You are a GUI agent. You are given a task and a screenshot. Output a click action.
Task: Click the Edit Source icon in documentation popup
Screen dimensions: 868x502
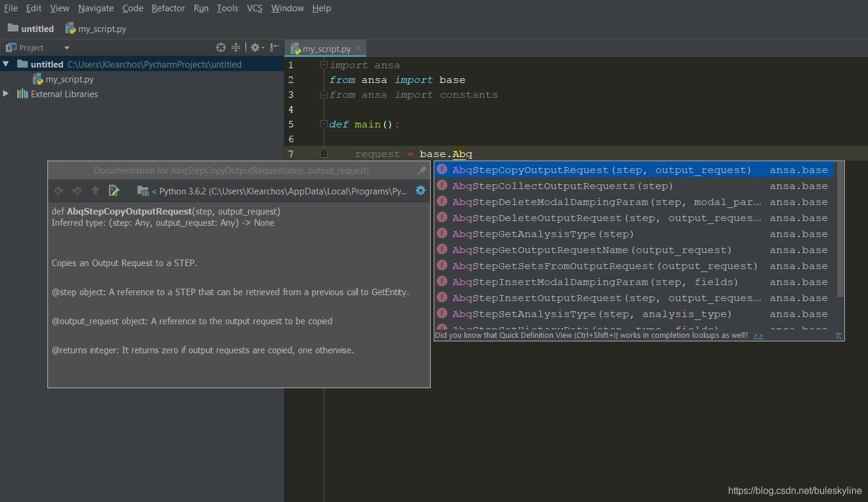click(114, 191)
